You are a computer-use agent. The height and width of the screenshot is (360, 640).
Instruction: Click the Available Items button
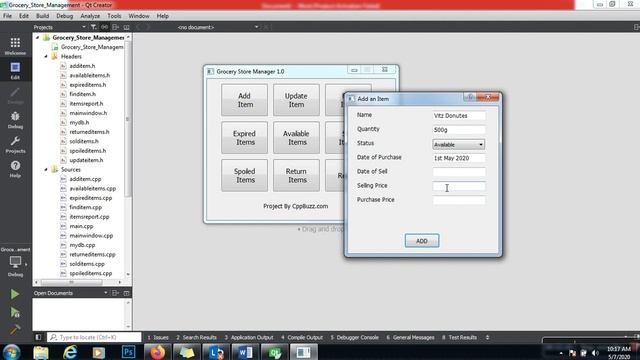tap(296, 138)
